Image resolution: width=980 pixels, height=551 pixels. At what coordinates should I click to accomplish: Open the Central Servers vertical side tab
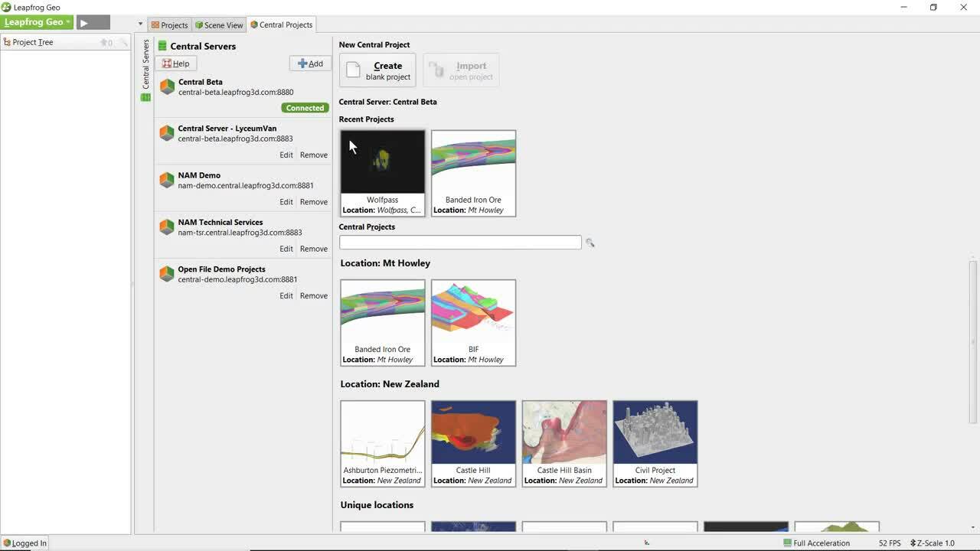tap(145, 70)
